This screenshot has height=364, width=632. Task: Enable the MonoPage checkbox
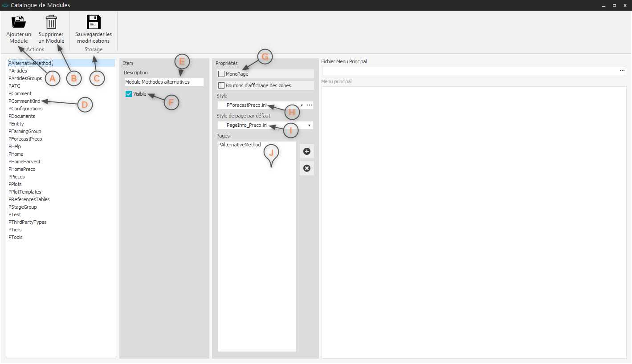(x=221, y=74)
